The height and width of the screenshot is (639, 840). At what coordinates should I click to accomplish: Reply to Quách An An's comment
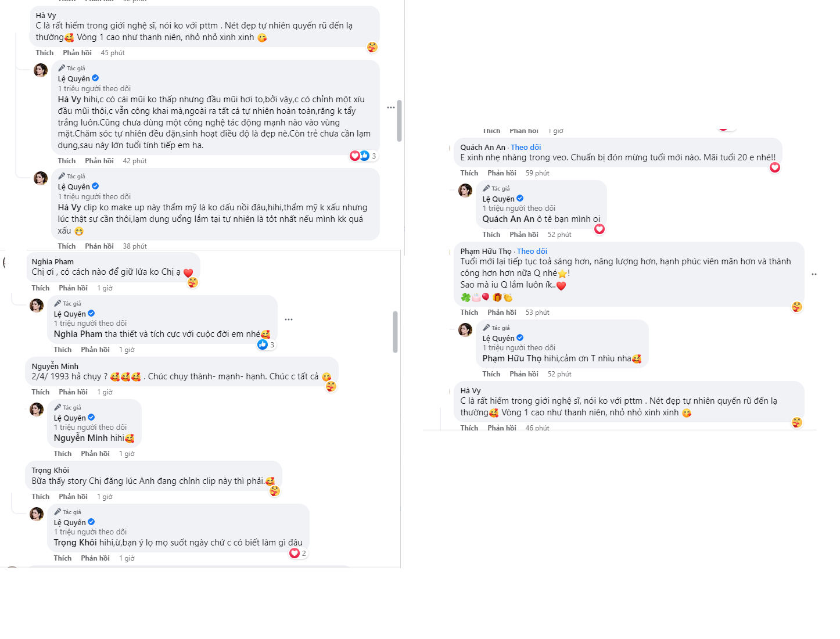coord(502,173)
